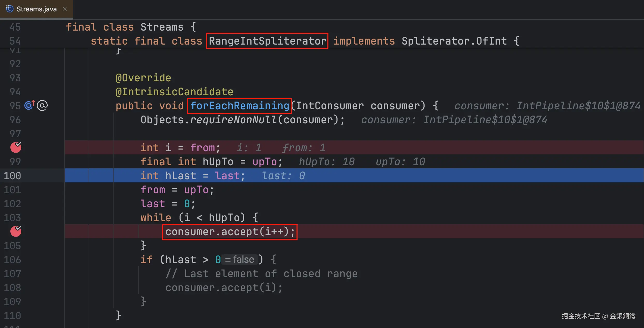Toggle the breakpoint on the consumer.accept(i++) line
644x328 pixels.
(x=16, y=231)
